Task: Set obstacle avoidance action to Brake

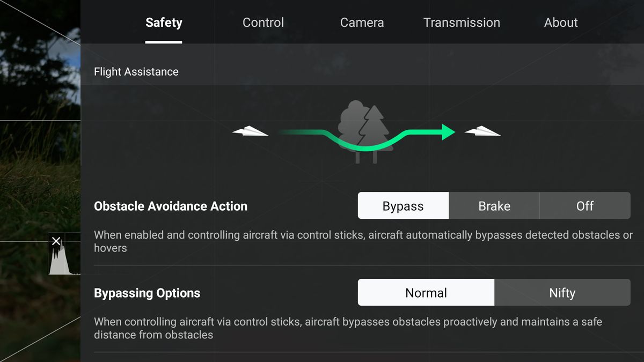Action: pyautogui.click(x=494, y=206)
